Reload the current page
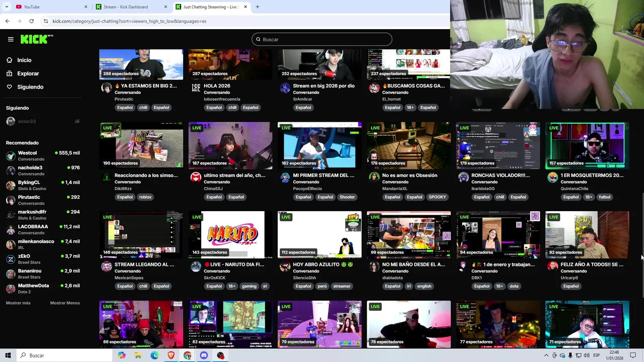This screenshot has height=362, width=644. (31, 21)
